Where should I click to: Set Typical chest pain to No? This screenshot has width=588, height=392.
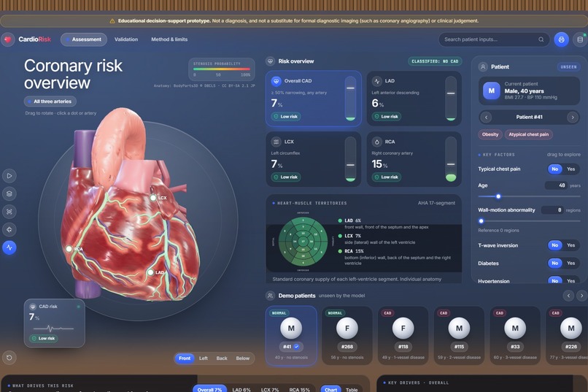555,169
